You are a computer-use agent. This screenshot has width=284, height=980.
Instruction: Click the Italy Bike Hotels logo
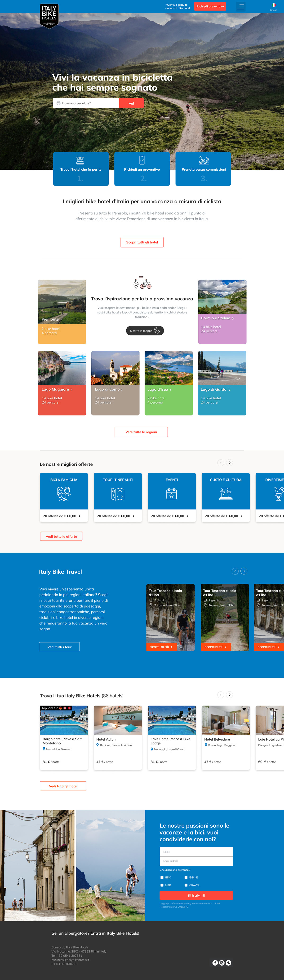pyautogui.click(x=49, y=16)
